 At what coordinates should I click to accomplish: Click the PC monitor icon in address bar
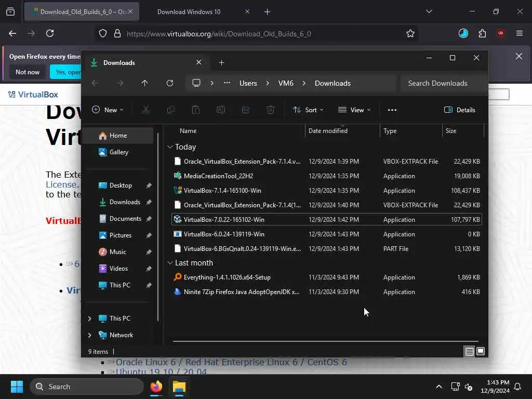point(196,83)
